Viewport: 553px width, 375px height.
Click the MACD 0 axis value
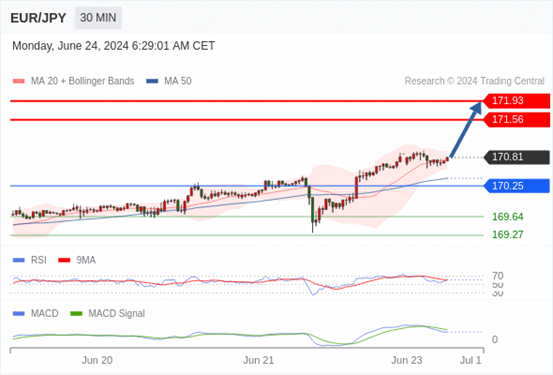[x=495, y=339]
